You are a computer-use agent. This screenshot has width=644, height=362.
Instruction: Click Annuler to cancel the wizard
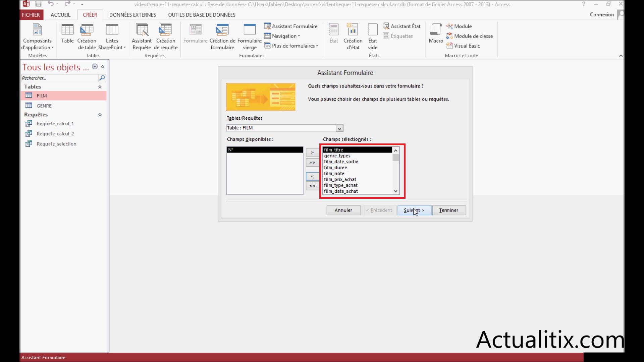(x=343, y=210)
